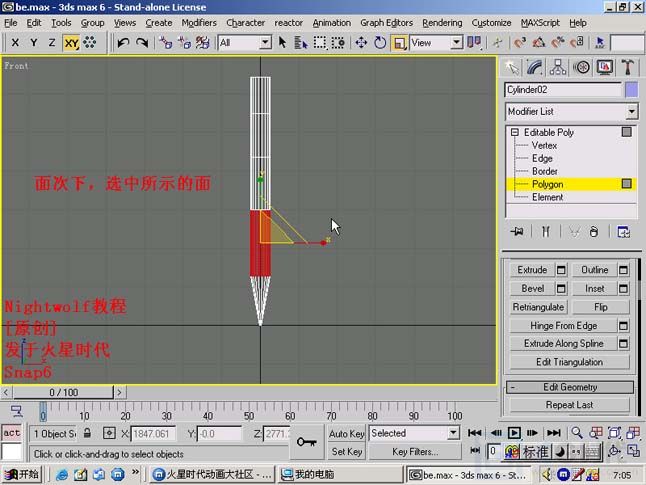Open the Rendering menu
The width and height of the screenshot is (646, 485).
[442, 23]
